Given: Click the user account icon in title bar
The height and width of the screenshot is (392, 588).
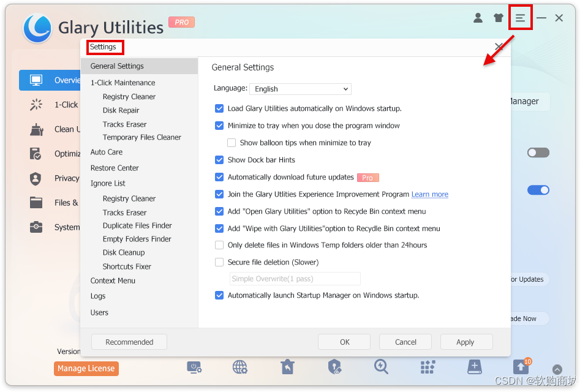Looking at the screenshot, I should click(x=478, y=18).
